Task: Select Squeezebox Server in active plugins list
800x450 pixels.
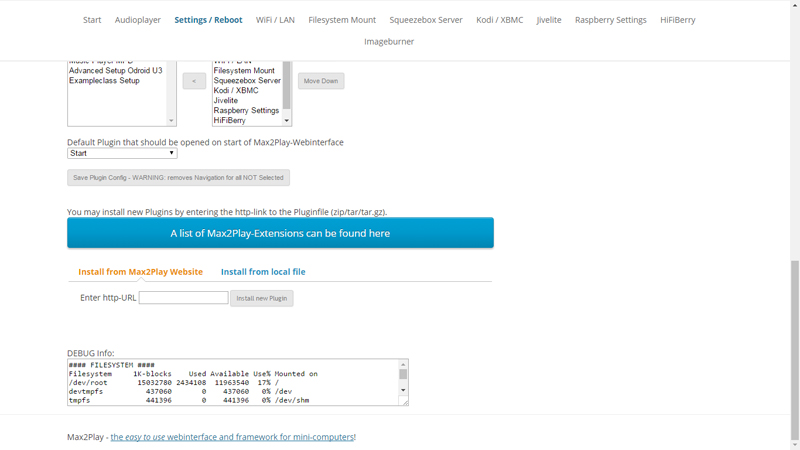Action: point(247,81)
